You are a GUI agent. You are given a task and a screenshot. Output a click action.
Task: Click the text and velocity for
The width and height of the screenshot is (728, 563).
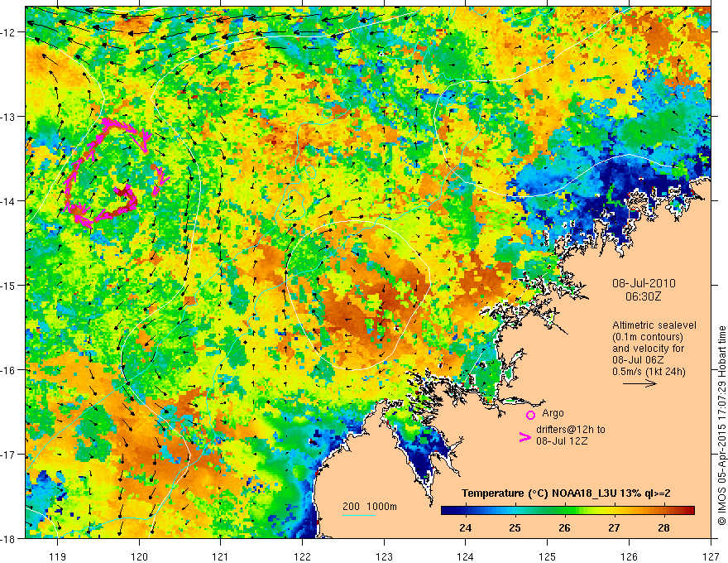tap(648, 349)
